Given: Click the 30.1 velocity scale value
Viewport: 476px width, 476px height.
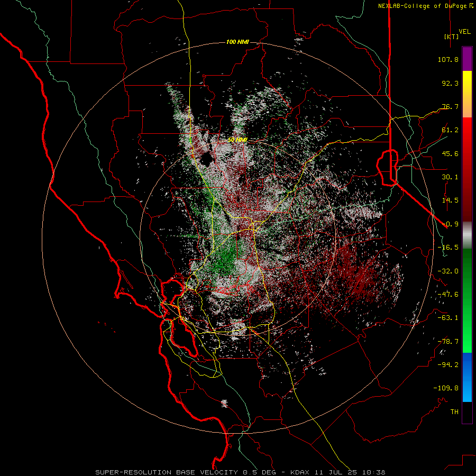Looking at the screenshot, I should (x=450, y=177).
